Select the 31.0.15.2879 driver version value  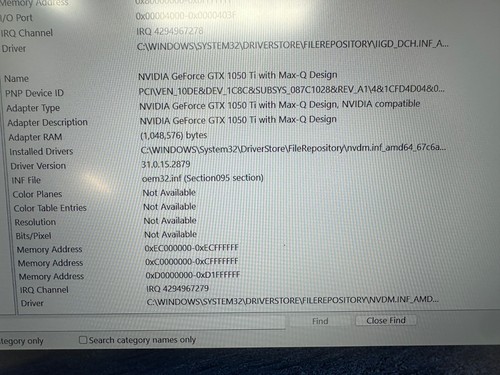coord(166,164)
